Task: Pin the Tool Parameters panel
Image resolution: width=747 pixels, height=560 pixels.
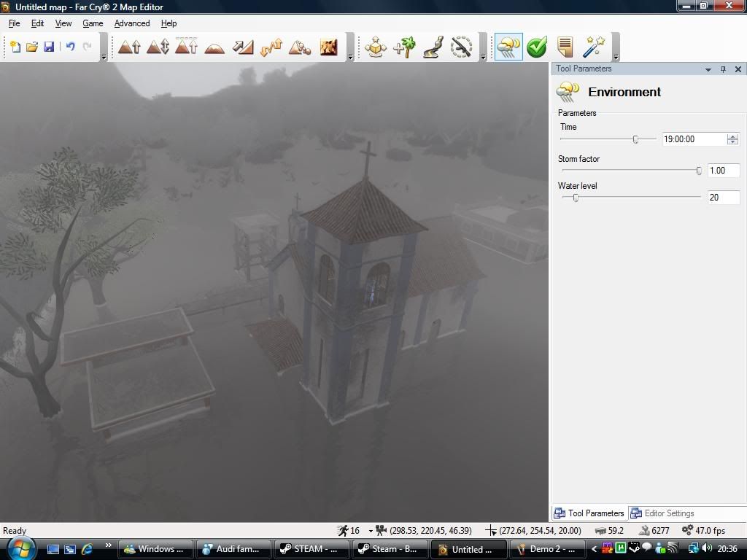Action: pyautogui.click(x=723, y=69)
